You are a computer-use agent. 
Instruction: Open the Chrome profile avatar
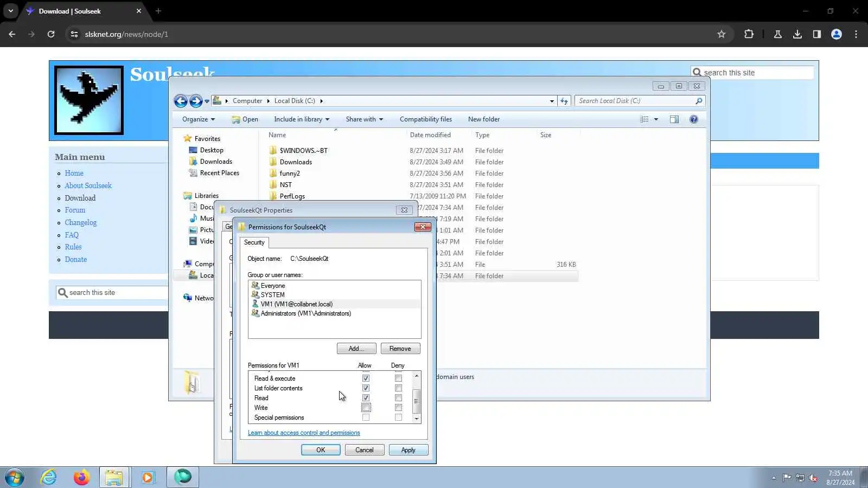(x=837, y=34)
